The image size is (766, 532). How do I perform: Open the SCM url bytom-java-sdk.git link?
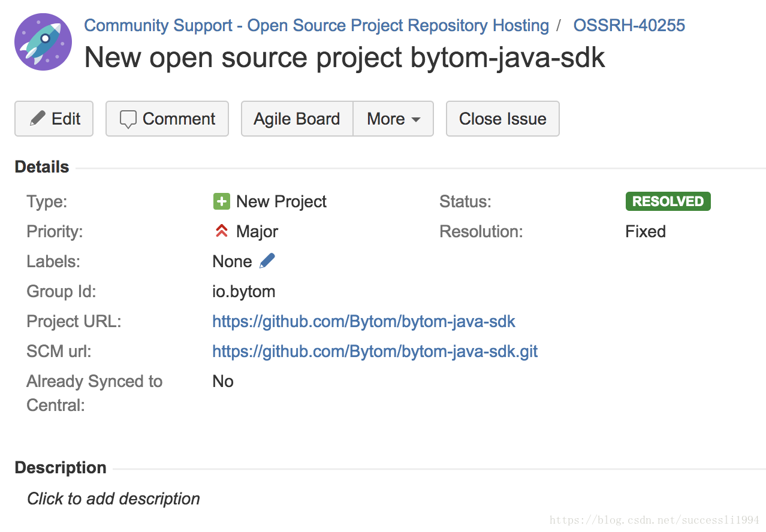pyautogui.click(x=375, y=351)
